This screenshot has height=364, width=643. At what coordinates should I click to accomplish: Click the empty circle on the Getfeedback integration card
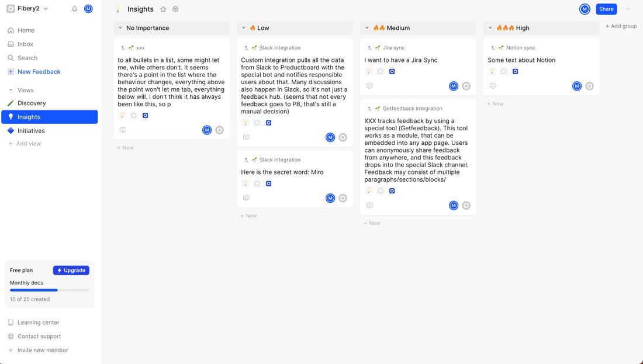380,190
